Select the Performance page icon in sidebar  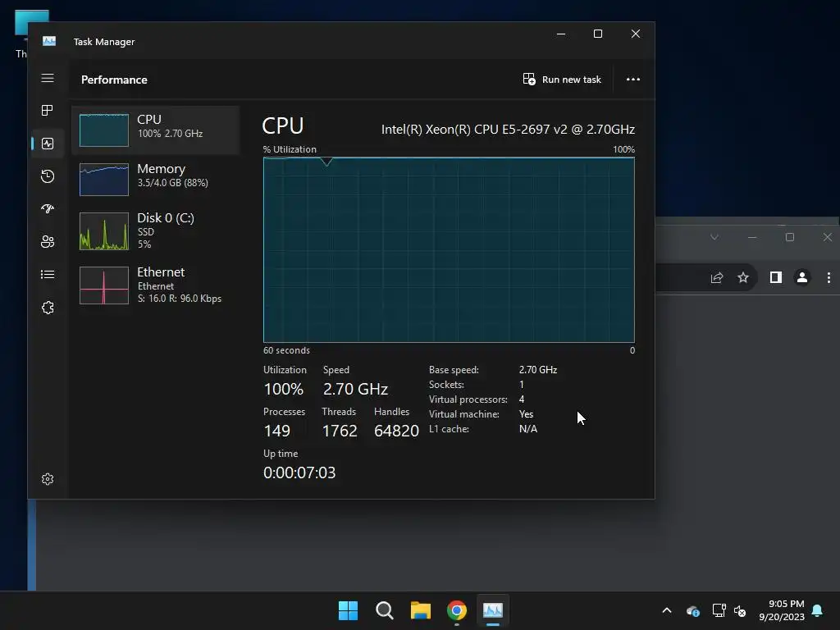tap(48, 144)
